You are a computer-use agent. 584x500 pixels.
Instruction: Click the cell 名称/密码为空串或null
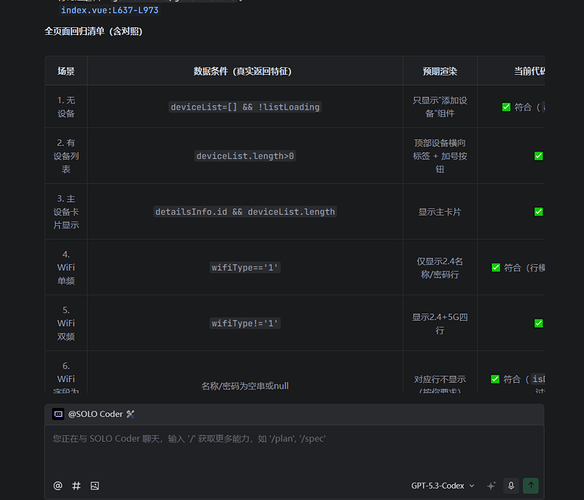(245, 386)
